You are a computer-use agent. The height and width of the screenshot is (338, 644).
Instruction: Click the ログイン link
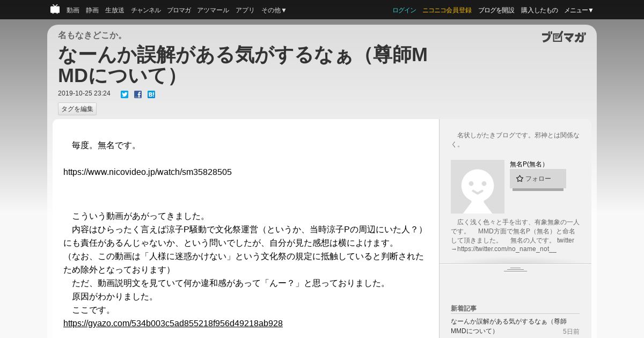click(x=404, y=10)
